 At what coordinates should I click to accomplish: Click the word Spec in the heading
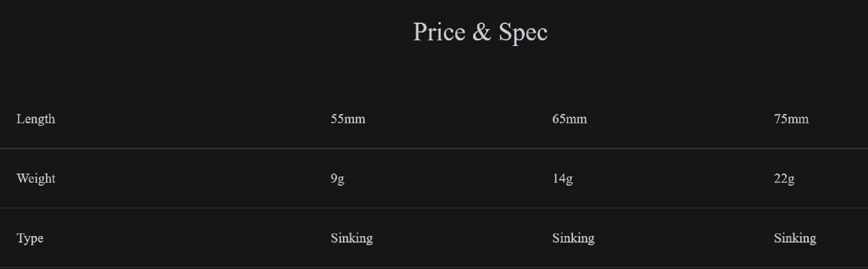tap(523, 32)
